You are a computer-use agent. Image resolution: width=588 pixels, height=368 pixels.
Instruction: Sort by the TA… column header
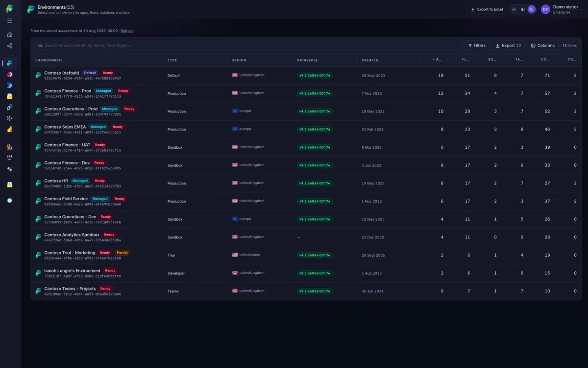pos(518,60)
